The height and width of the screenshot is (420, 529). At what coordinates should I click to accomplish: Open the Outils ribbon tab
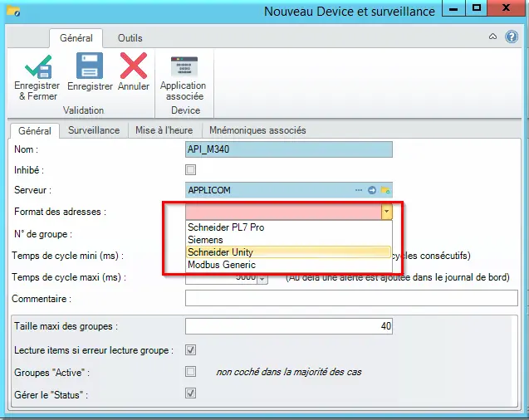pyautogui.click(x=130, y=38)
